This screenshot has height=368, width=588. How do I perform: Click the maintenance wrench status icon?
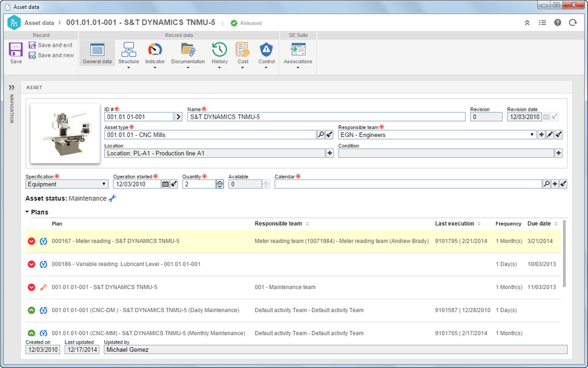tap(112, 198)
